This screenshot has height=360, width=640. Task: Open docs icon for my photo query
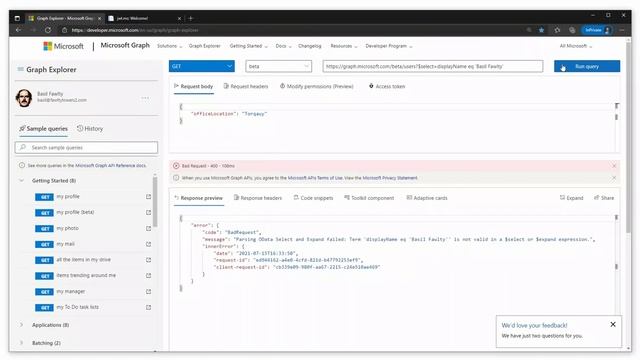tap(149, 229)
